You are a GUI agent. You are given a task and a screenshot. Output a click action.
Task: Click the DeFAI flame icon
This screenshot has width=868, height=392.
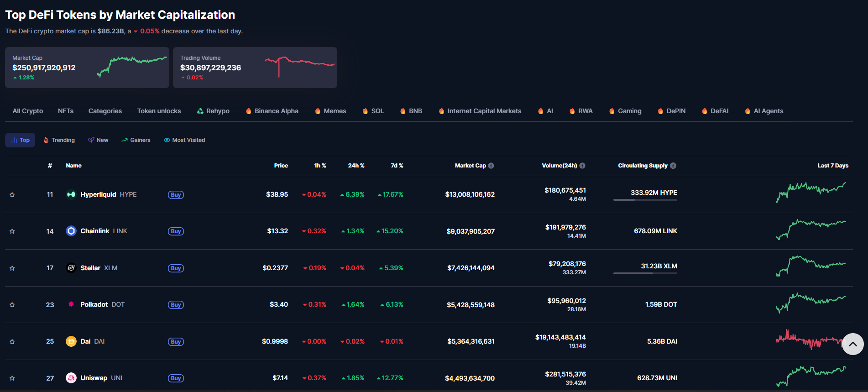click(x=705, y=111)
